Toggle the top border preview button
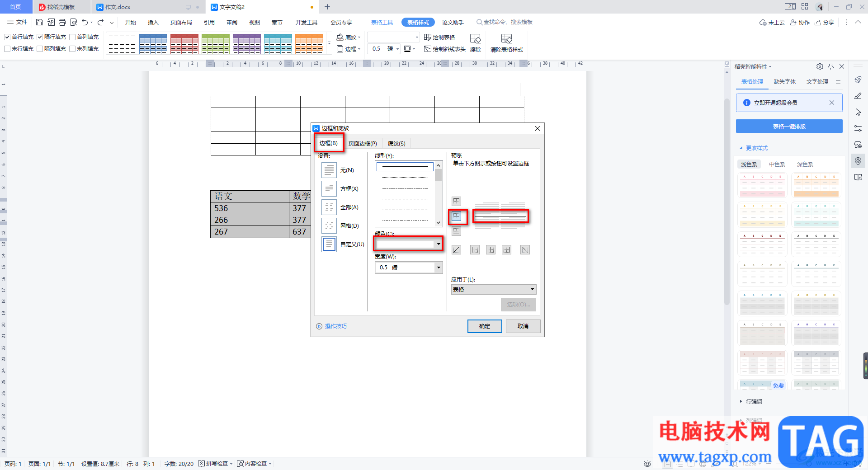This screenshot has height=470, width=868. [457, 201]
